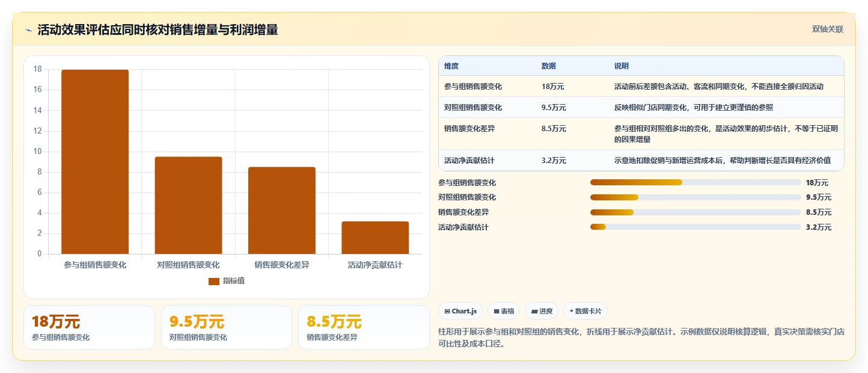Click the 销售额变化差异 bar in chart

click(282, 211)
